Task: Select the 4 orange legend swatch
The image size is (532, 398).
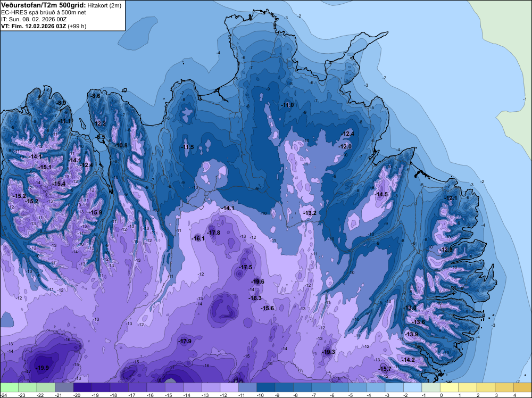Action: pyautogui.click(x=522, y=387)
